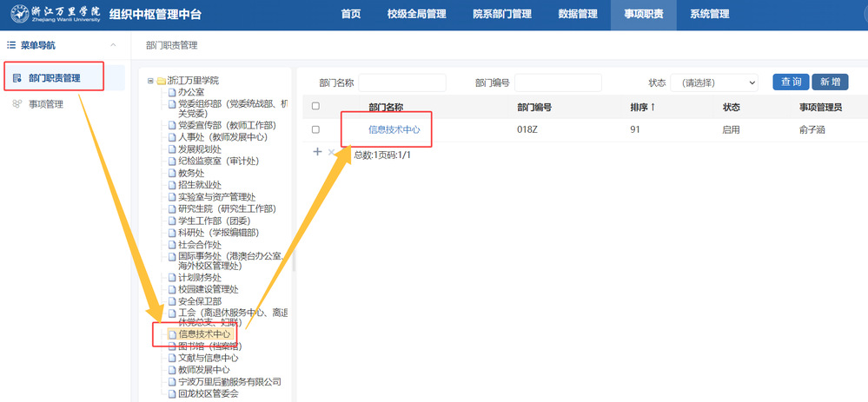Select 文献与信息中心 tree node
The height and width of the screenshot is (402, 868).
(x=209, y=358)
